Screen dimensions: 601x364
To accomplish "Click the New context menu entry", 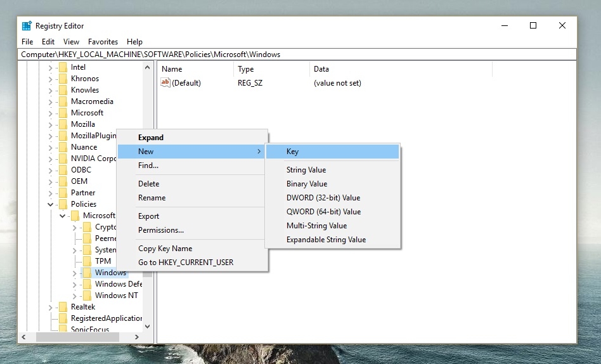I will pos(191,152).
